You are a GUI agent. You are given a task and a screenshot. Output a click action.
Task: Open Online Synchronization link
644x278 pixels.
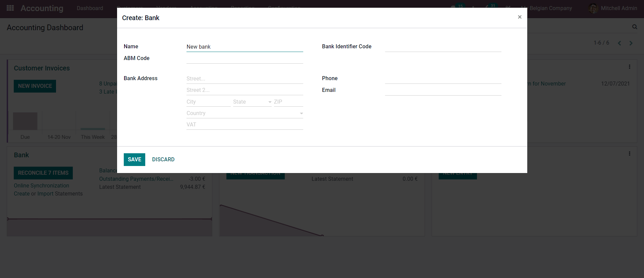(42, 186)
